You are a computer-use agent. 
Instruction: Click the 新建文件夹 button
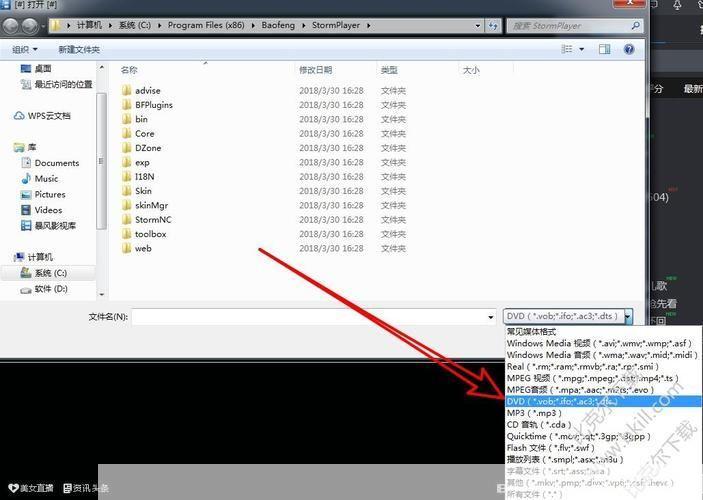coord(79,49)
